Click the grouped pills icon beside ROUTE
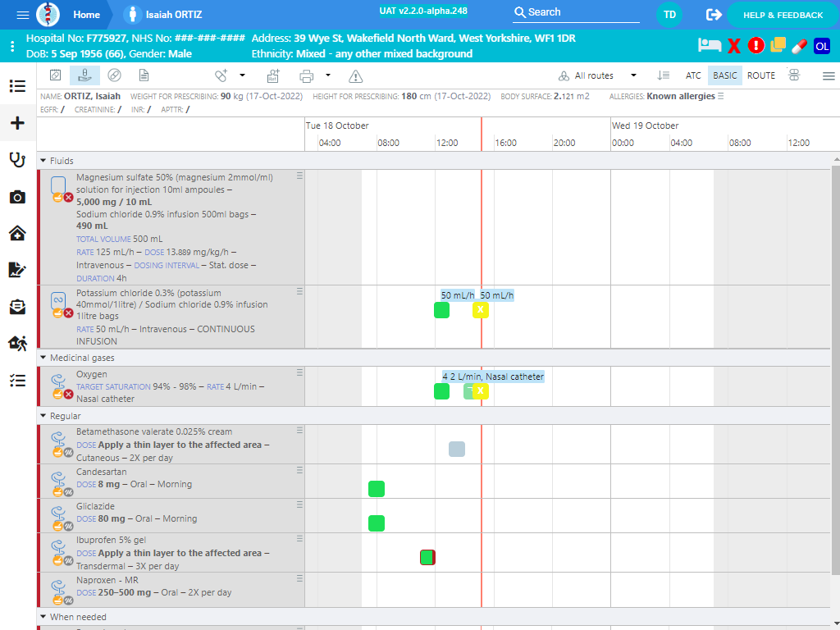Viewport: 840px width, 630px height. pyautogui.click(x=794, y=75)
